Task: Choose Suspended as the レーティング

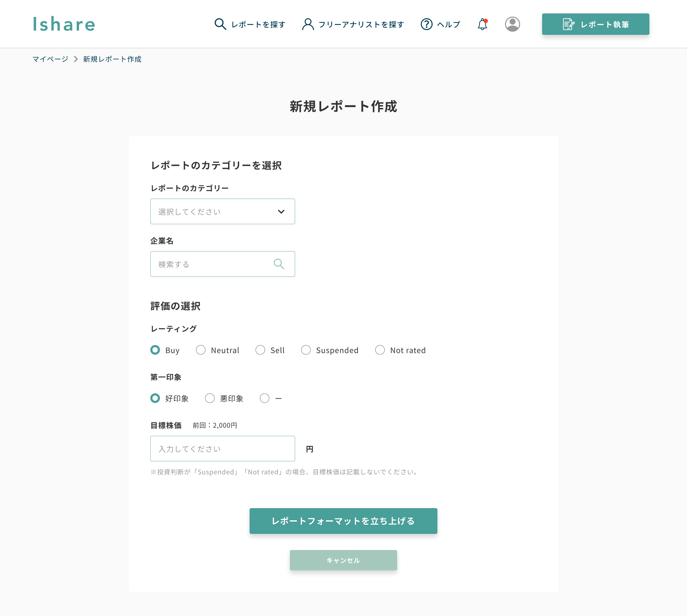Action: point(306,350)
